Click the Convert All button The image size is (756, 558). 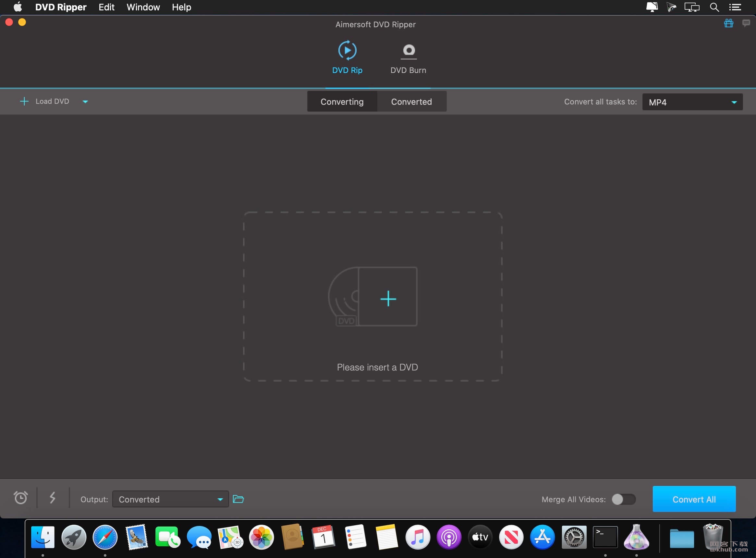tap(694, 499)
